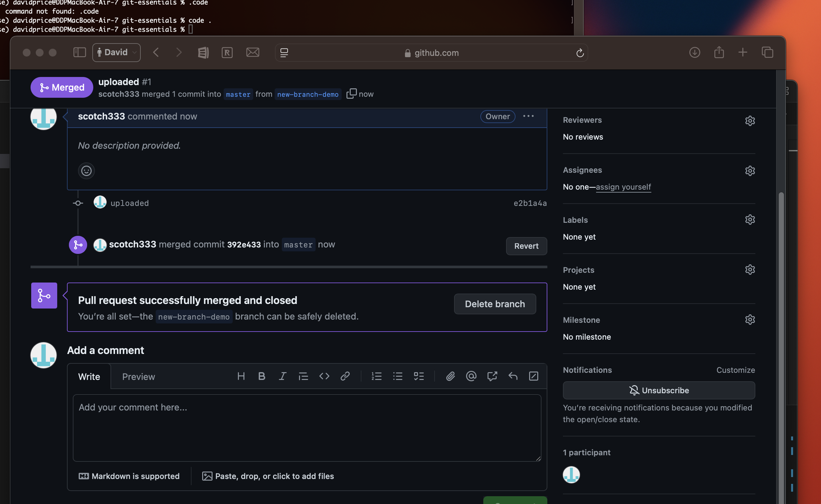Go forward with the forward arrow
The height and width of the screenshot is (504, 821).
coord(179,52)
